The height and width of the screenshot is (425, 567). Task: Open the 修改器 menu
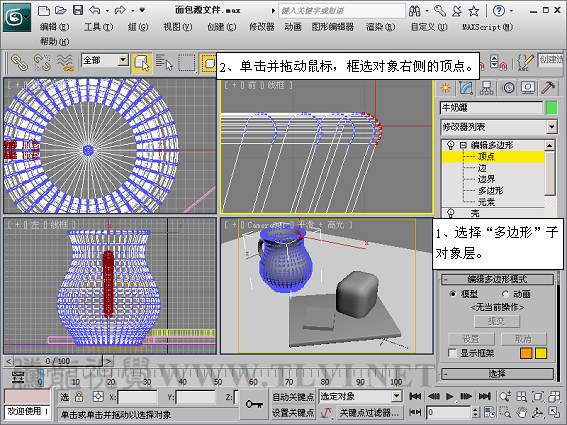coord(262,27)
